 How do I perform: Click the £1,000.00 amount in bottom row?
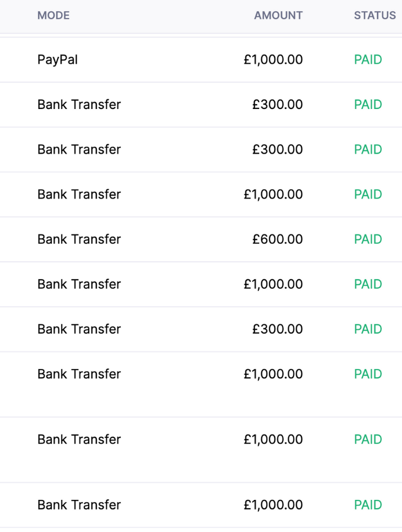273,505
